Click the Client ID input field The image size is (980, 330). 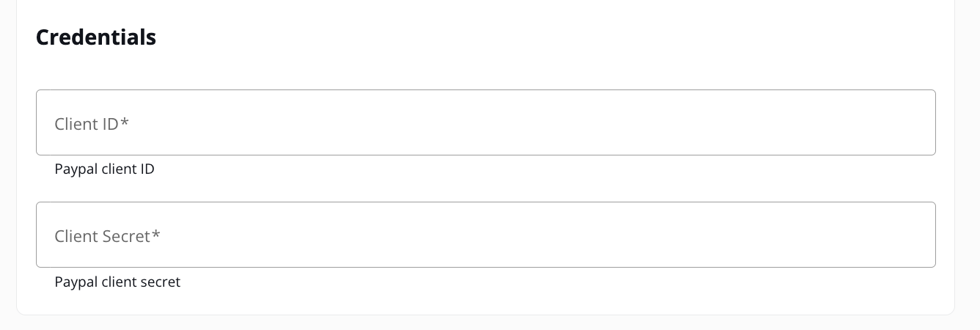pos(486,122)
